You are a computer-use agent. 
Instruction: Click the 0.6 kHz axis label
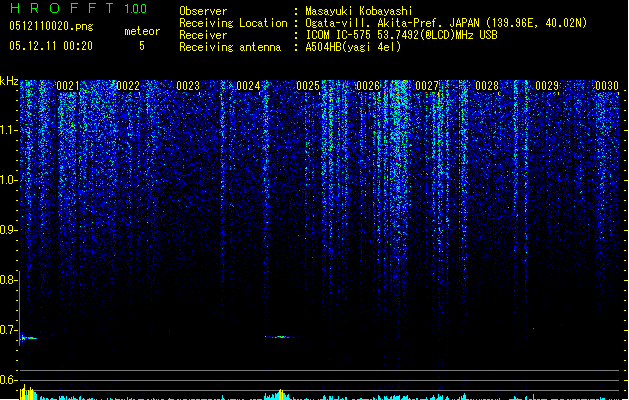coord(9,380)
